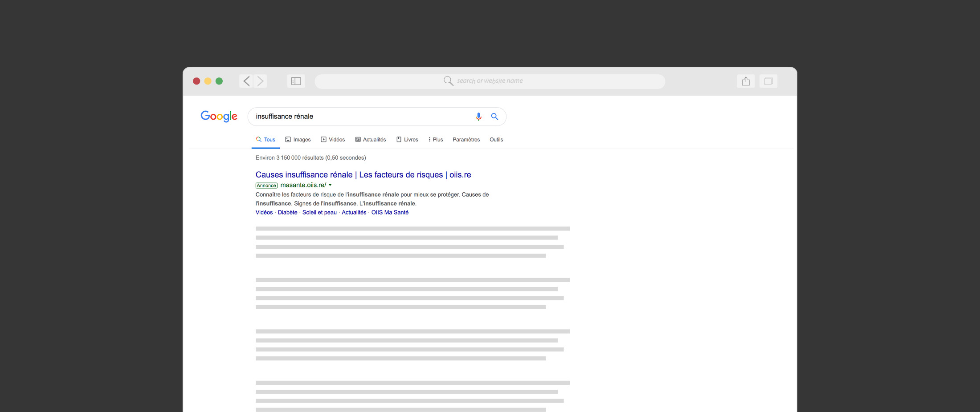Click the Annonce ad label

point(266,186)
